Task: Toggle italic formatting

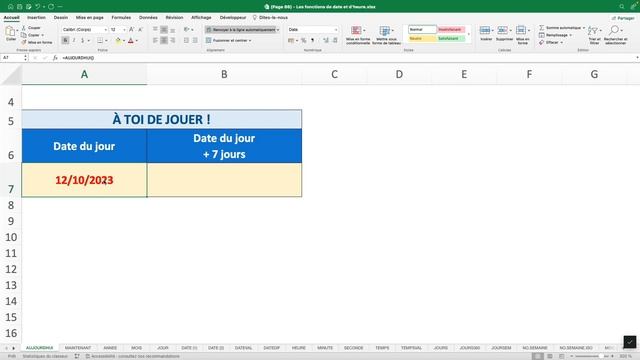Action: point(74,40)
